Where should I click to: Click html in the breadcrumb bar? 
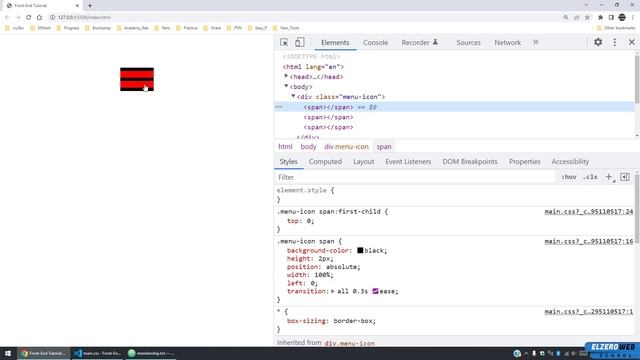[x=285, y=147]
